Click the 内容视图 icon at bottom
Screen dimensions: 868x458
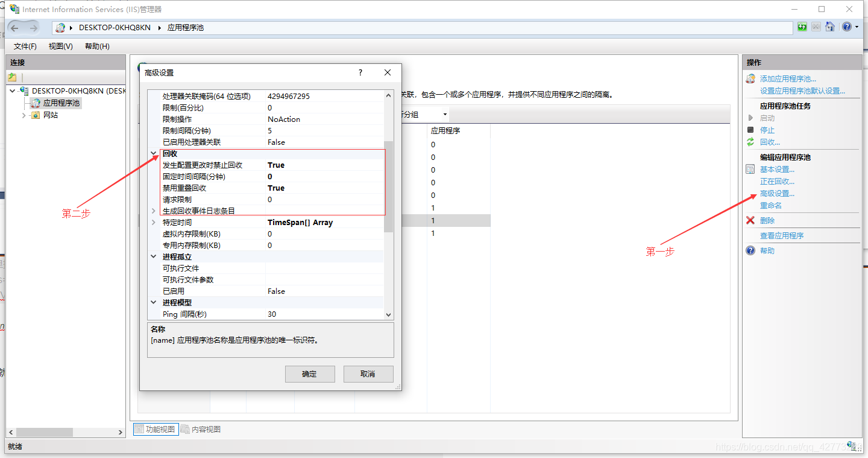186,429
